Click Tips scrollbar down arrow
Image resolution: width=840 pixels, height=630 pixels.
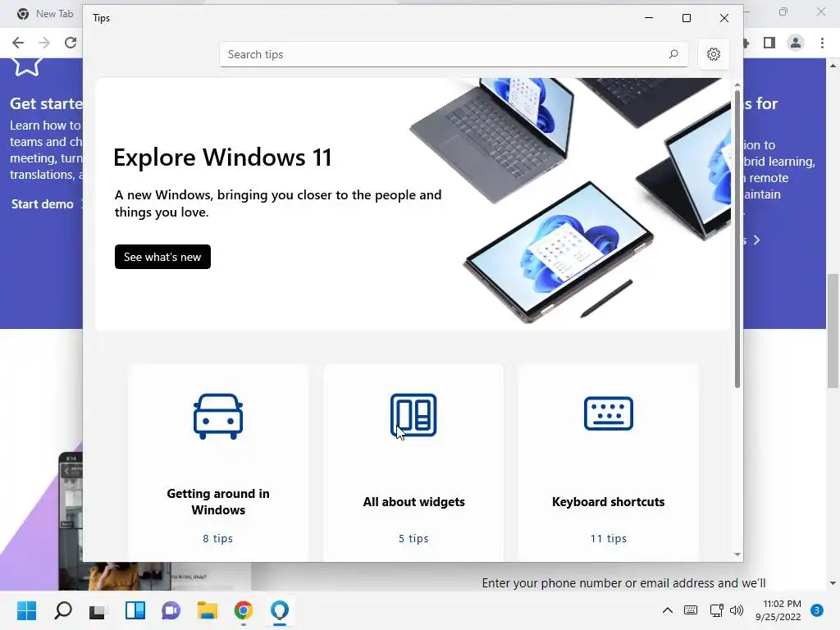(737, 555)
